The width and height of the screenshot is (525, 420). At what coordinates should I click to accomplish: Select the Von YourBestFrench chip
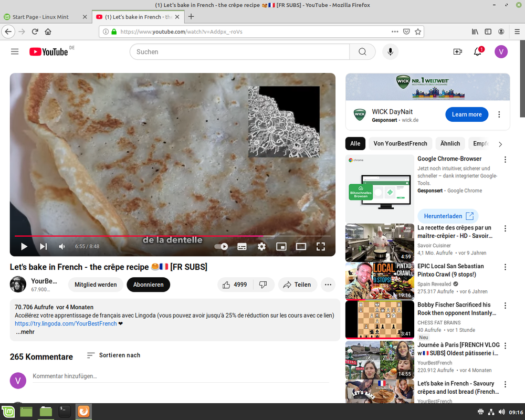coord(401,144)
